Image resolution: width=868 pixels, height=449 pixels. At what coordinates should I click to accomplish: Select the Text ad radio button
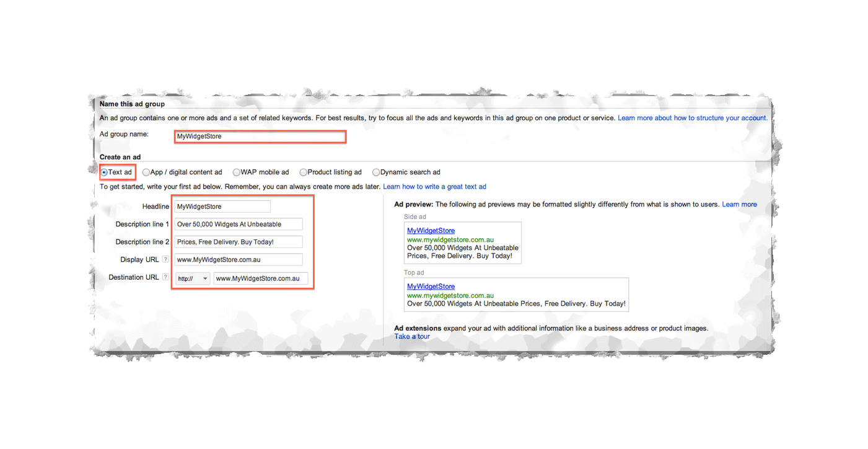[x=104, y=172]
